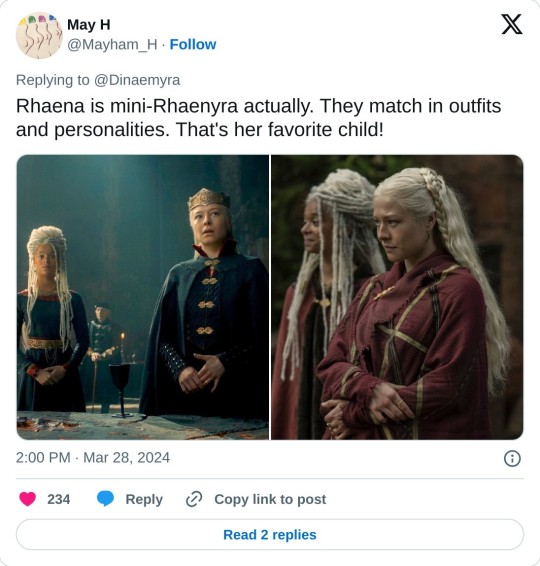View the left image of the crowned queen

pyautogui.click(x=143, y=297)
